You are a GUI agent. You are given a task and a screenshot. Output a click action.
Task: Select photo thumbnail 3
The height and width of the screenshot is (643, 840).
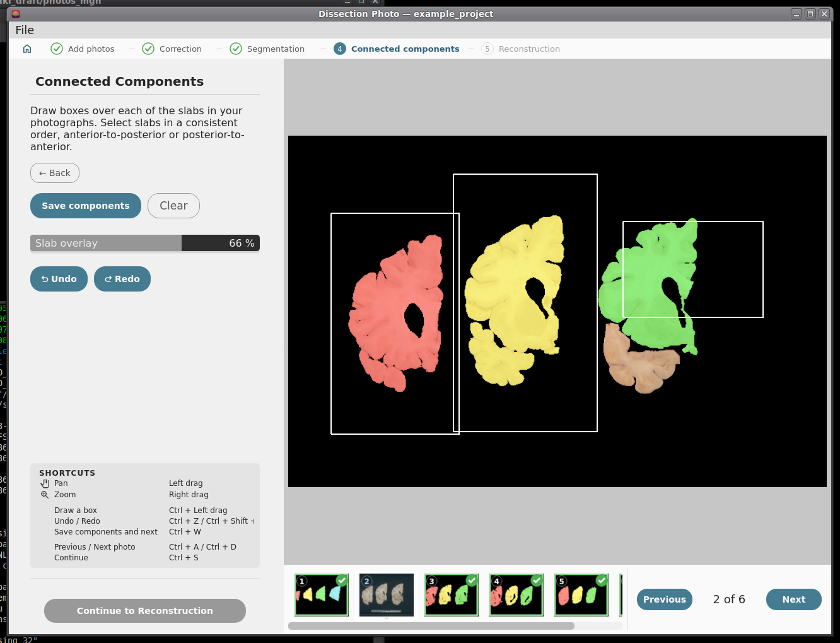(x=452, y=595)
